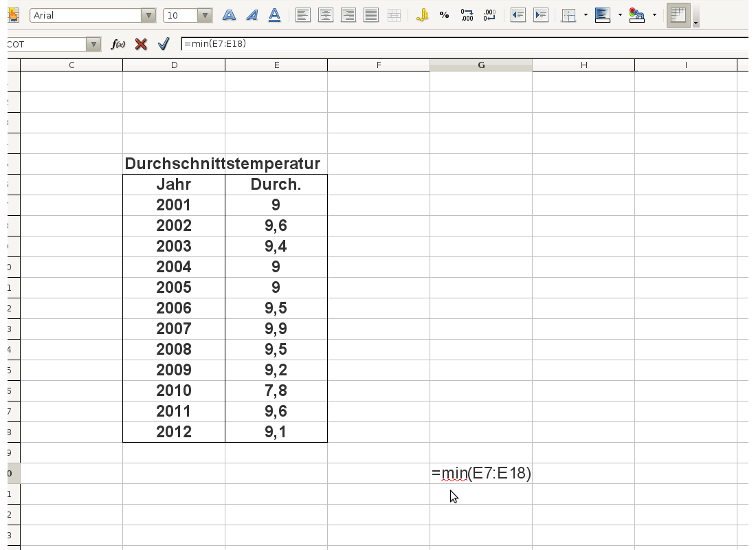The width and height of the screenshot is (756, 550).
Task: Open the Arial font name dropdown
Action: [148, 15]
